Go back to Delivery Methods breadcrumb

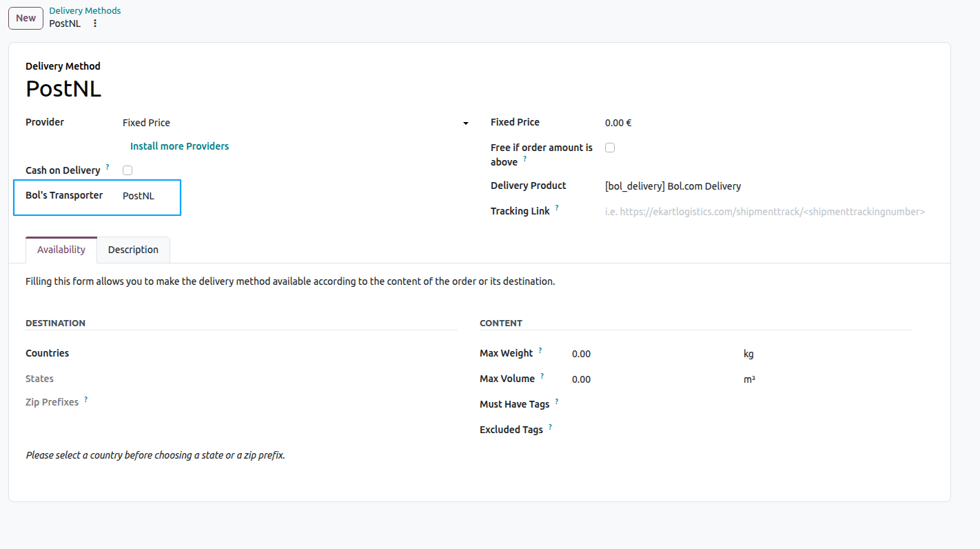click(85, 11)
